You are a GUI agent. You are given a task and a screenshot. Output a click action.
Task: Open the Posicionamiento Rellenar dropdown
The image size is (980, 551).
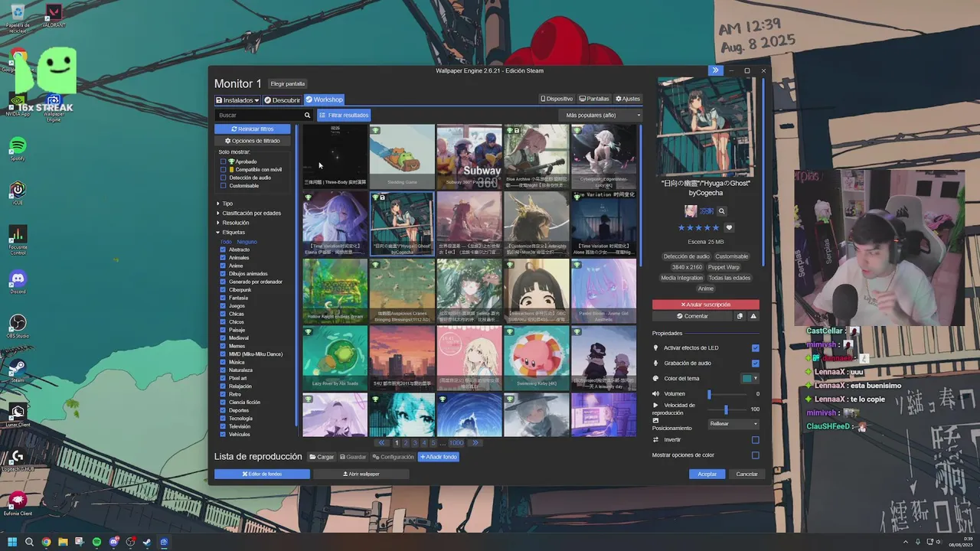[x=733, y=423]
